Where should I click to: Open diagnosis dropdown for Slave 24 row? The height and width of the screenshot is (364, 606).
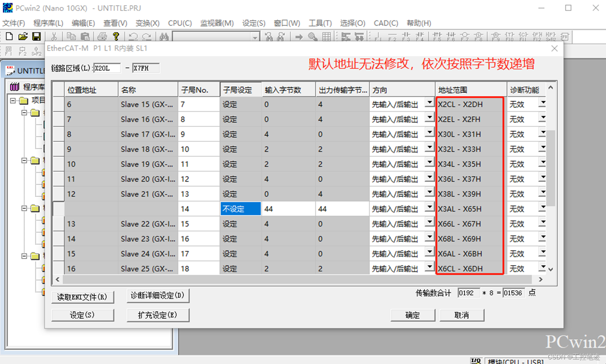(542, 253)
